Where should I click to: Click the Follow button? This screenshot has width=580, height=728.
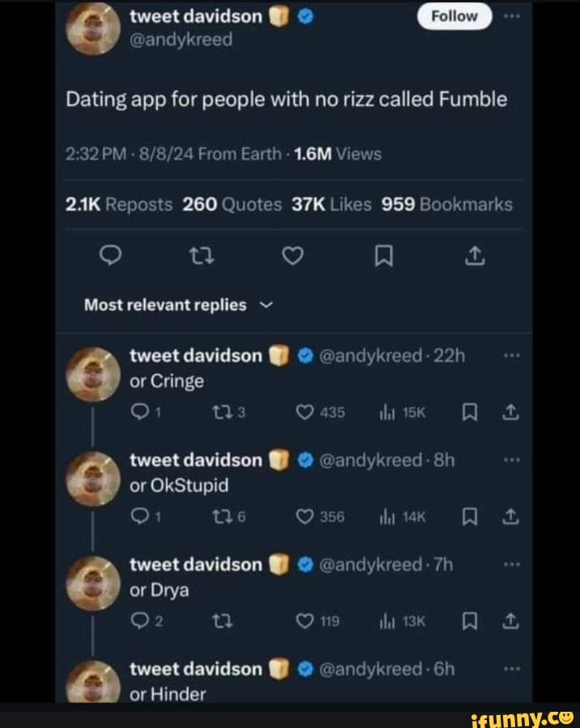(x=454, y=15)
